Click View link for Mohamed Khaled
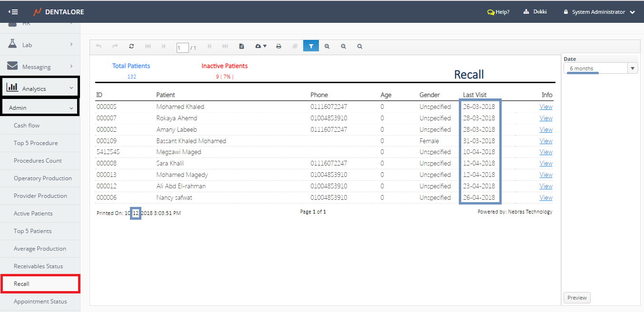Screen dimensions: 644x312 546,107
